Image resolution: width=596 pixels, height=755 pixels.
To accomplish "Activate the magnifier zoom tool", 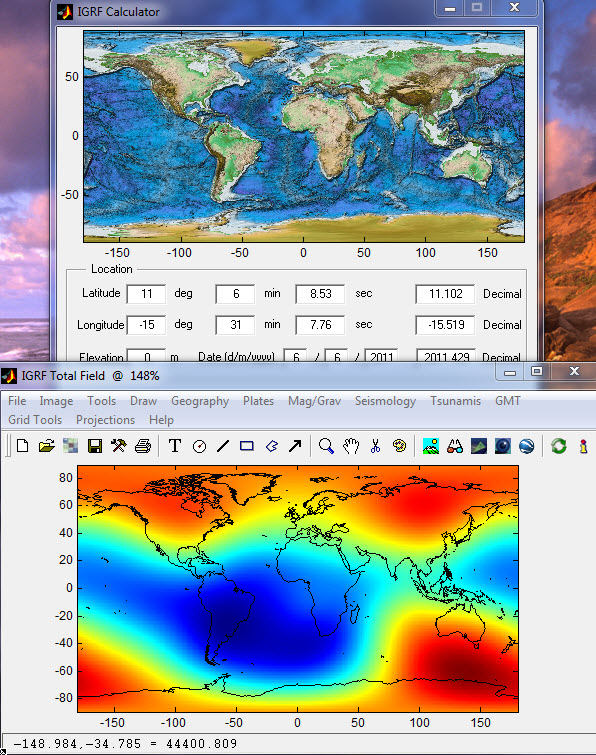I will pyautogui.click(x=326, y=446).
